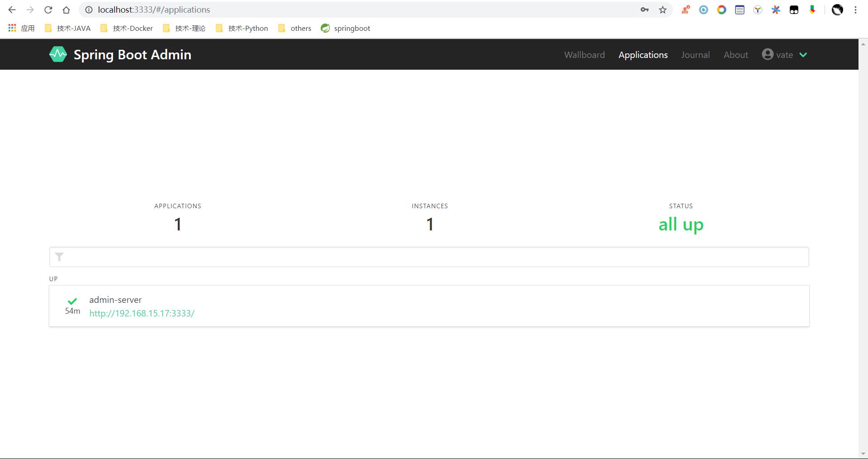
Task: Open the others bookmark folder
Action: coord(294,28)
